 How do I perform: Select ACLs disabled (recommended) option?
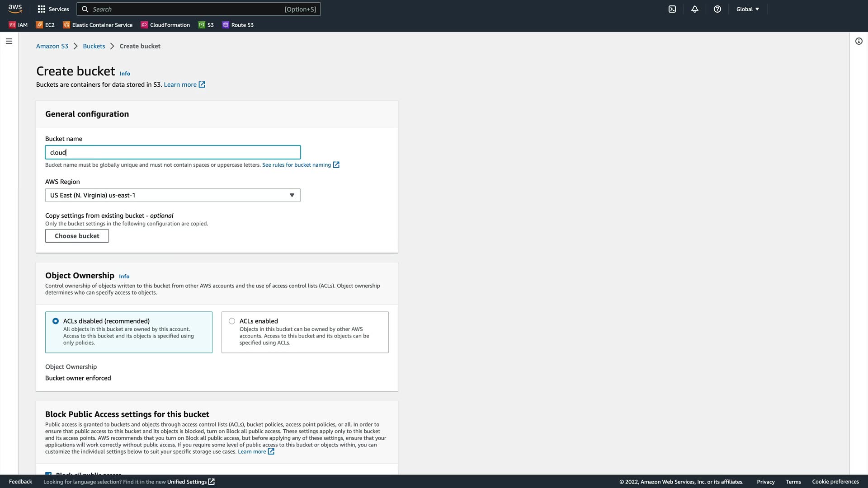click(x=56, y=321)
